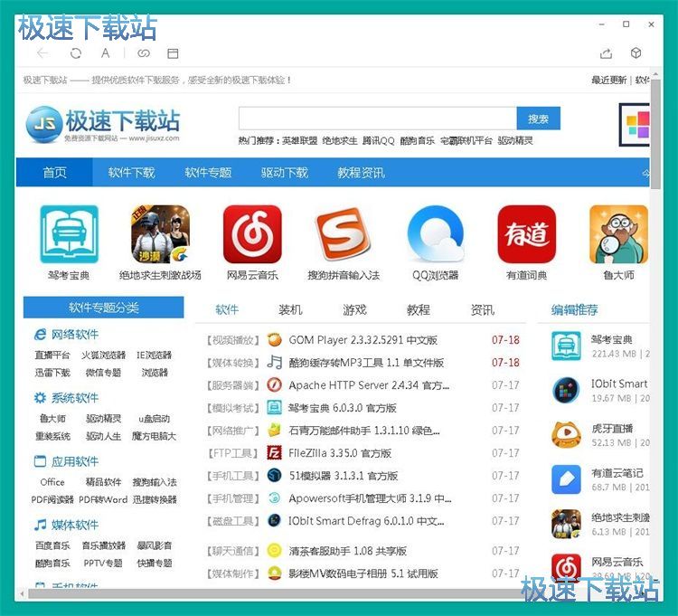The height and width of the screenshot is (616, 678).
Task: Click the search text input field
Action: point(378,118)
